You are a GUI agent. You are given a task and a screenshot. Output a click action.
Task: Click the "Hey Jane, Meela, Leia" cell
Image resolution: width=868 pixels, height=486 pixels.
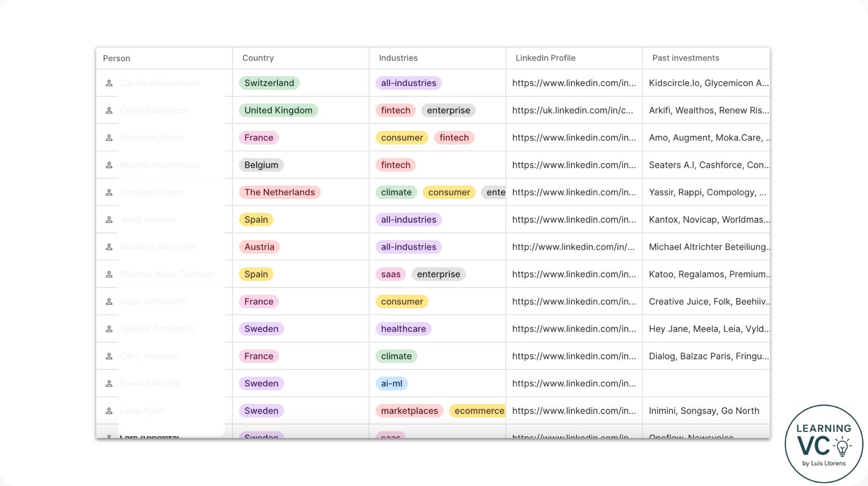pyautogui.click(x=706, y=329)
